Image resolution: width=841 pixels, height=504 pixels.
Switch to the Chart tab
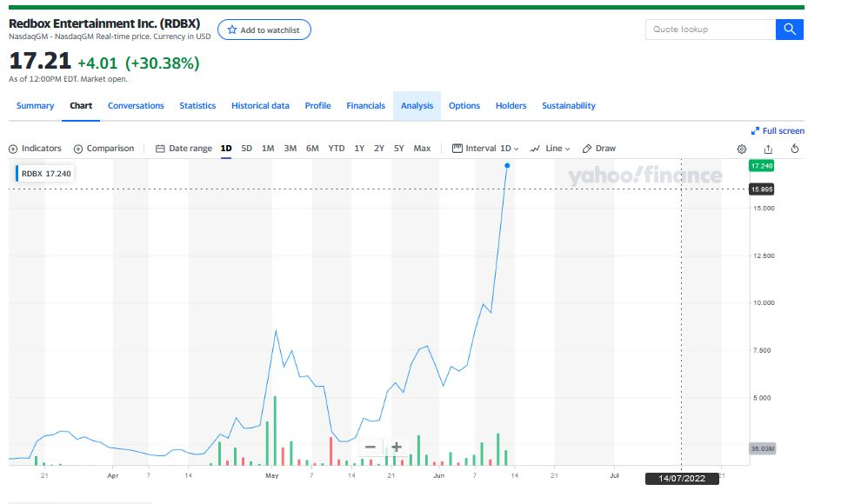(81, 106)
